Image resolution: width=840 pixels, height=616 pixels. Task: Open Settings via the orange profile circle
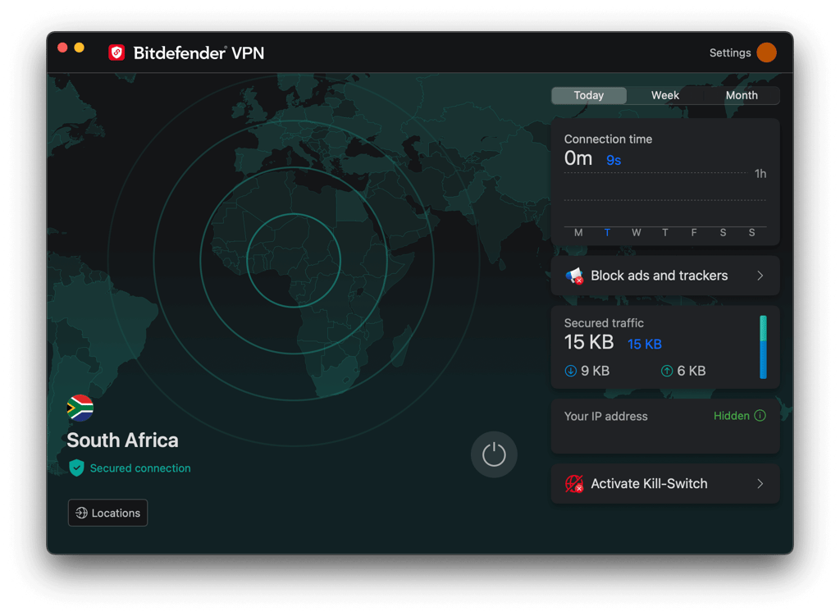(x=767, y=52)
